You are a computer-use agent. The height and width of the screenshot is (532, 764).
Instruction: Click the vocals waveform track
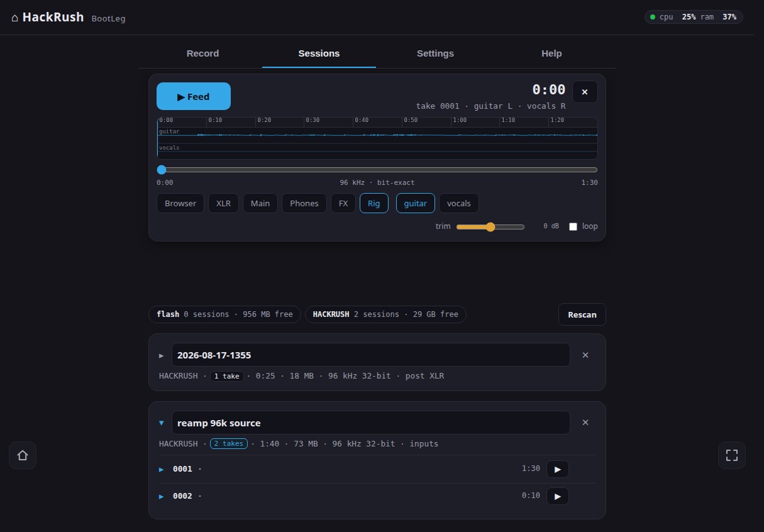[x=377, y=151]
